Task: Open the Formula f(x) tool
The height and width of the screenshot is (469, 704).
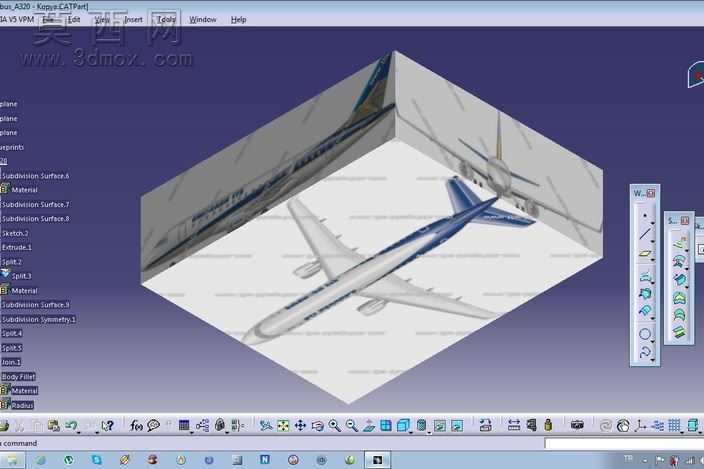Action: (136, 425)
